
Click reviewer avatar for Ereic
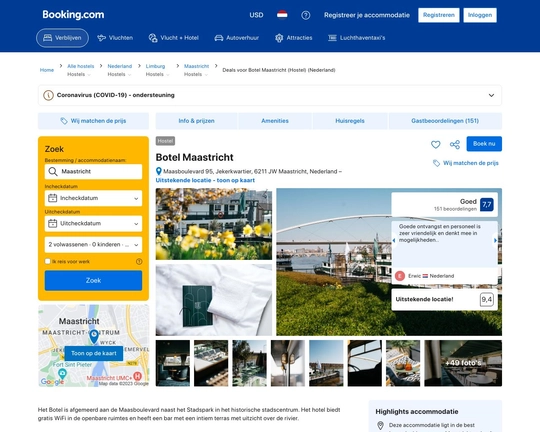(x=400, y=276)
